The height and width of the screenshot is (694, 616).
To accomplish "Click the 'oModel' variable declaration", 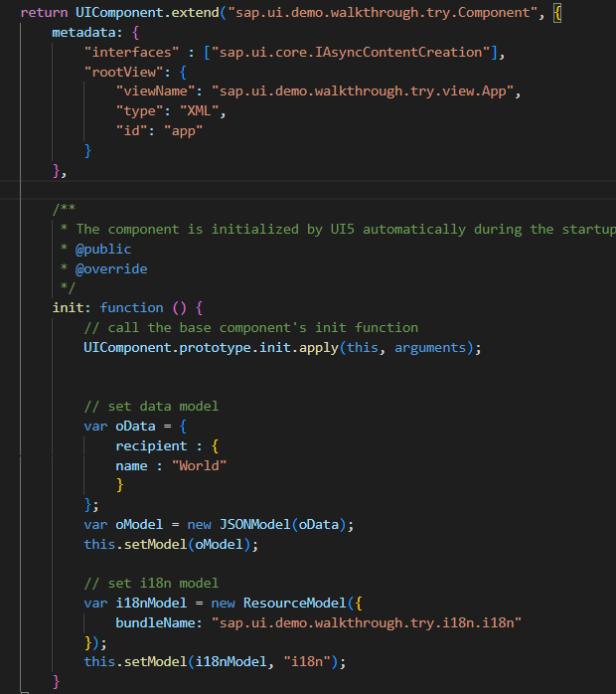I will (139, 525).
